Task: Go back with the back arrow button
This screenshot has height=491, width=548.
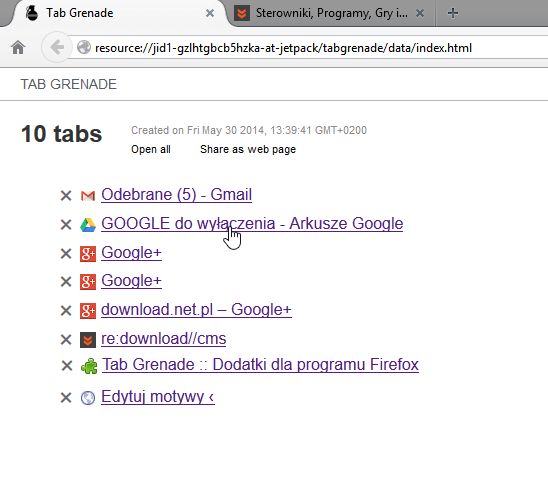Action: point(57,47)
